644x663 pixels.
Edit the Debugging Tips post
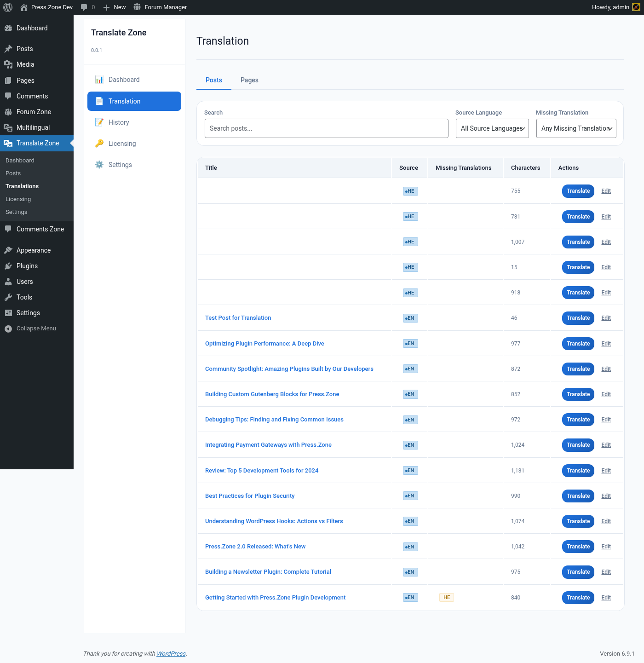pyautogui.click(x=606, y=420)
